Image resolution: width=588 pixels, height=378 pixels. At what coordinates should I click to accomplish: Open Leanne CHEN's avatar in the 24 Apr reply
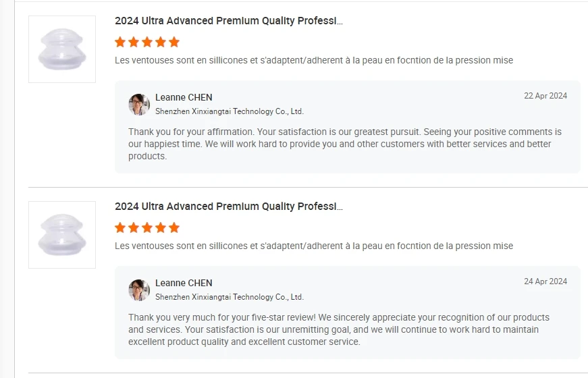139,290
